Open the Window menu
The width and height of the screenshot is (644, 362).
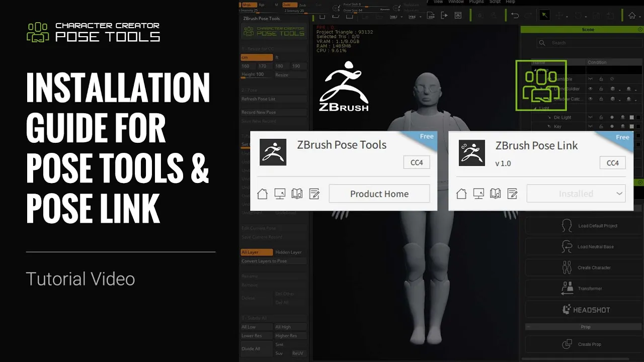pos(456,2)
